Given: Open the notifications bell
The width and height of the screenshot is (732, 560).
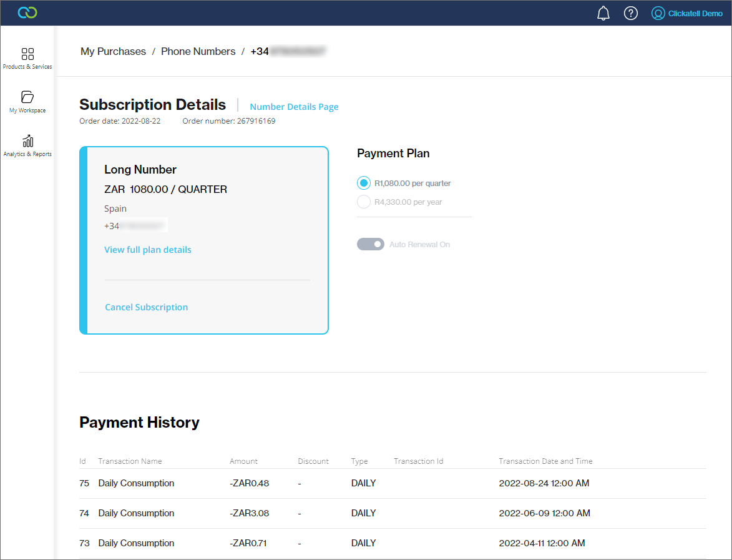Looking at the screenshot, I should pyautogui.click(x=603, y=13).
